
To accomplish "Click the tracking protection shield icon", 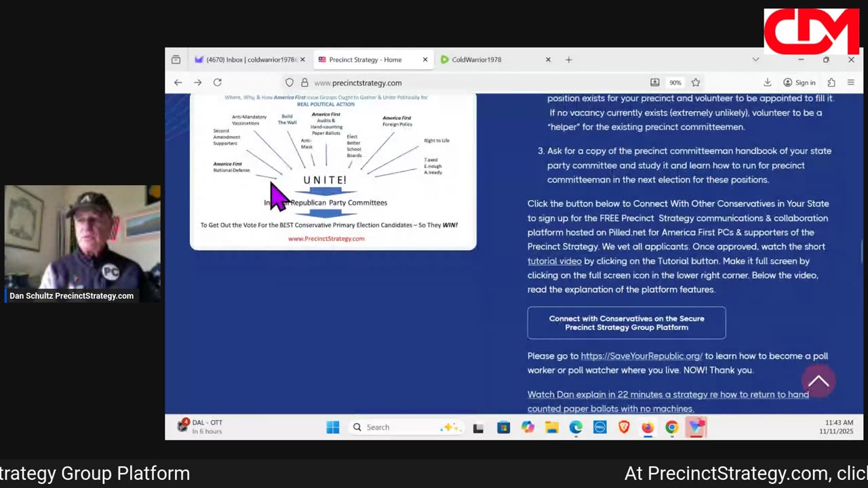I will point(290,83).
